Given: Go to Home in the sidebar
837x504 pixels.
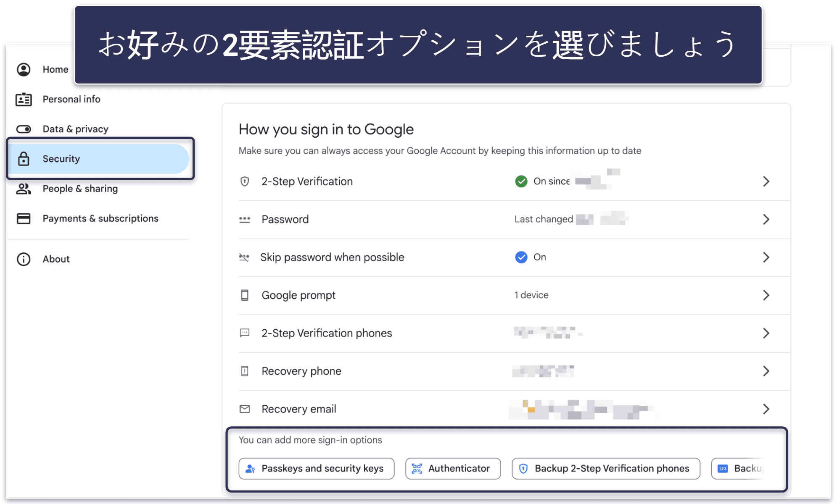Looking at the screenshot, I should coord(55,69).
